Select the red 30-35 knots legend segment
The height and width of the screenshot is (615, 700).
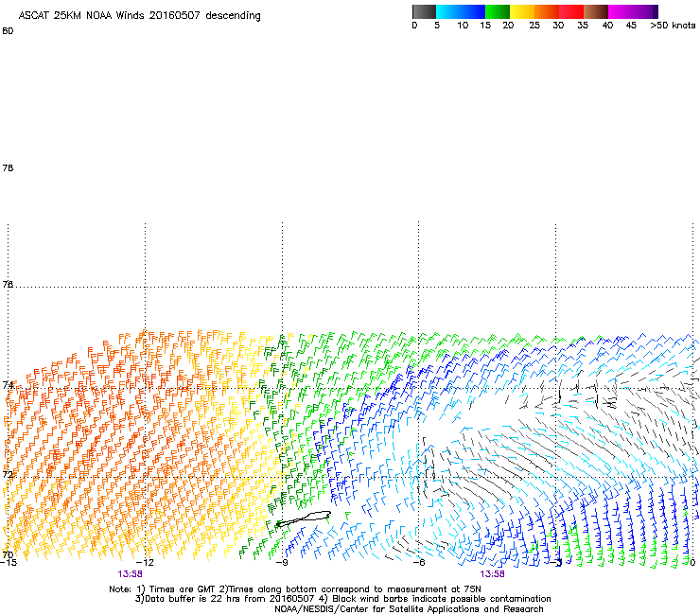point(571,11)
